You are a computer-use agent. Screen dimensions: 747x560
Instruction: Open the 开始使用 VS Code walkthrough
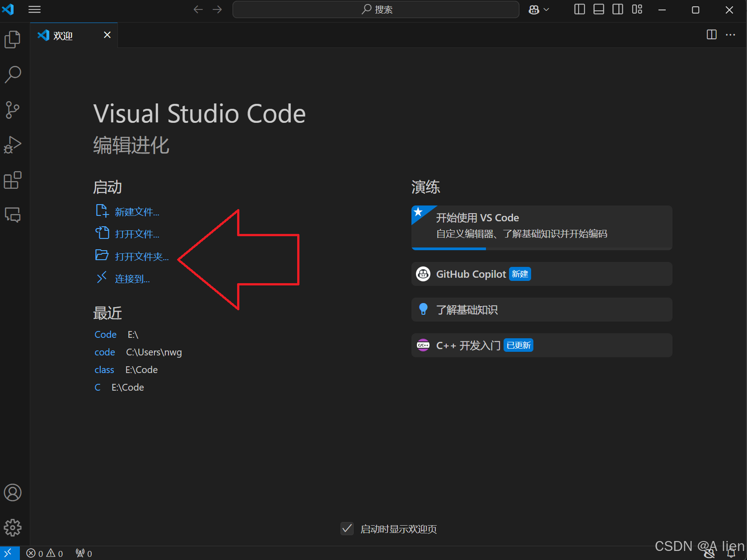pyautogui.click(x=542, y=228)
